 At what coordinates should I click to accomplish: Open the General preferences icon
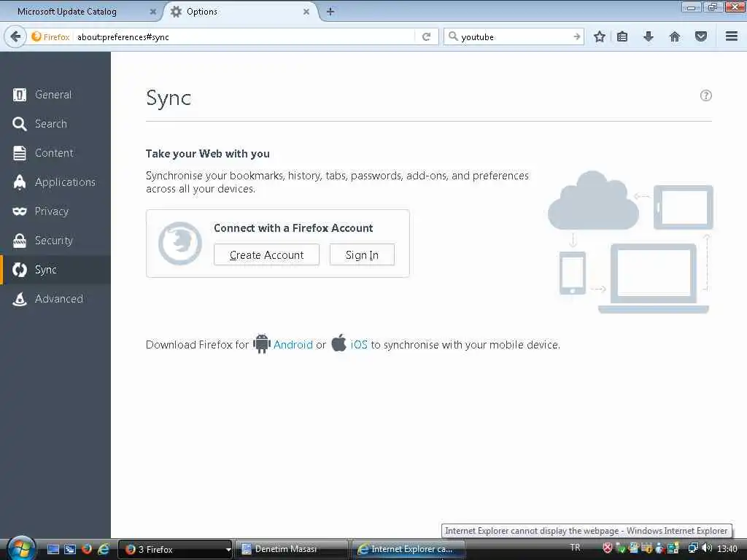coord(20,95)
